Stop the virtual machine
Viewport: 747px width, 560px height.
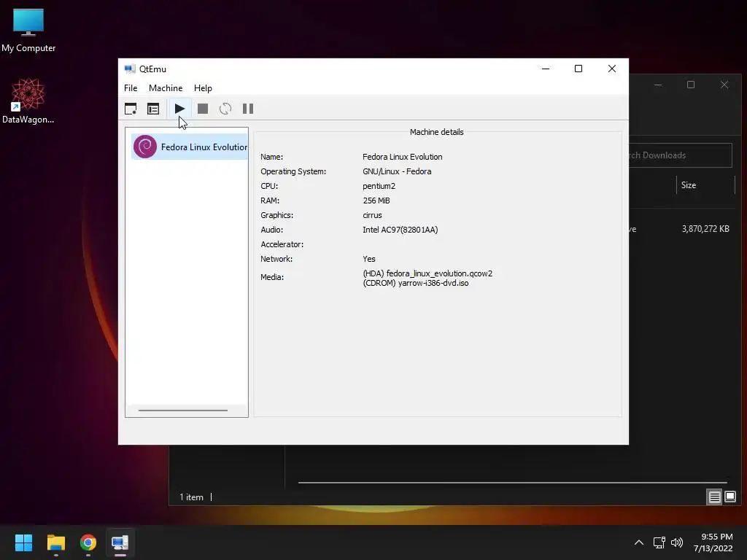point(203,109)
